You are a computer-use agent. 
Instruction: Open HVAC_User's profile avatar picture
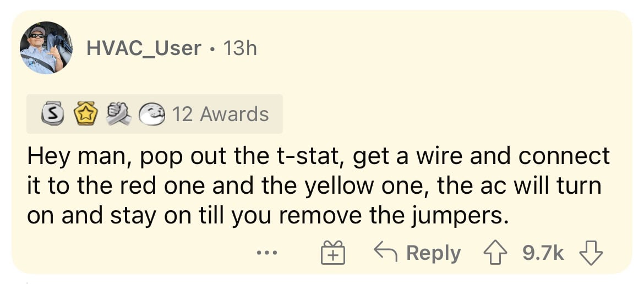pyautogui.click(x=46, y=47)
